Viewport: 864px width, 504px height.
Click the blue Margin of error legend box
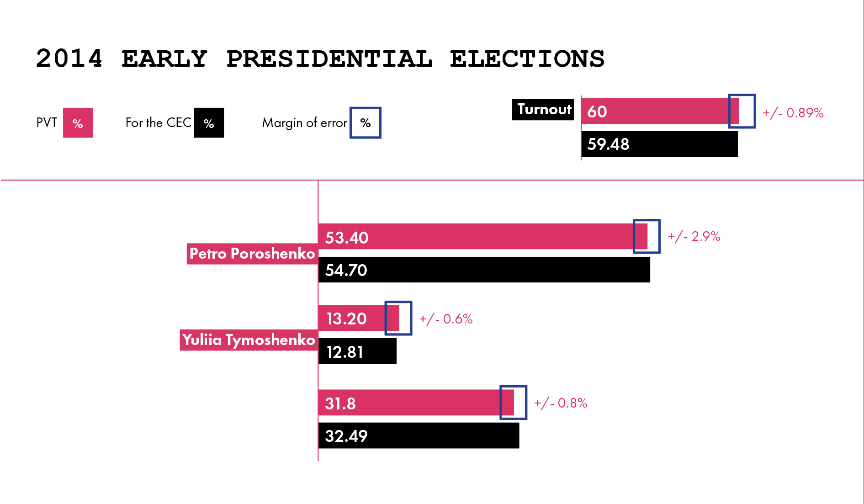[x=365, y=123]
